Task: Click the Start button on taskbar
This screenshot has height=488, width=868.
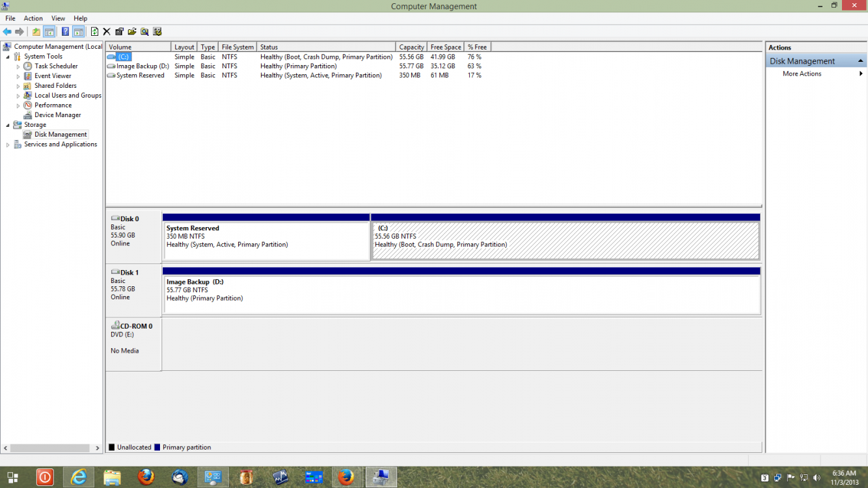Action: click(x=12, y=478)
